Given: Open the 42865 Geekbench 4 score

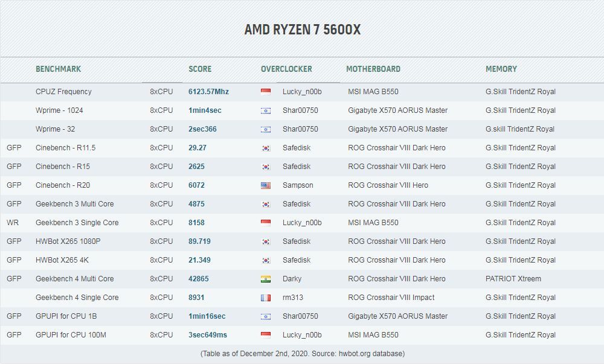Looking at the screenshot, I should point(198,278).
